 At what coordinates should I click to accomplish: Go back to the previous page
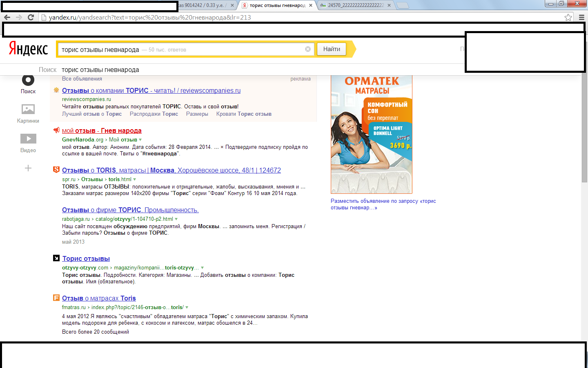click(7, 17)
